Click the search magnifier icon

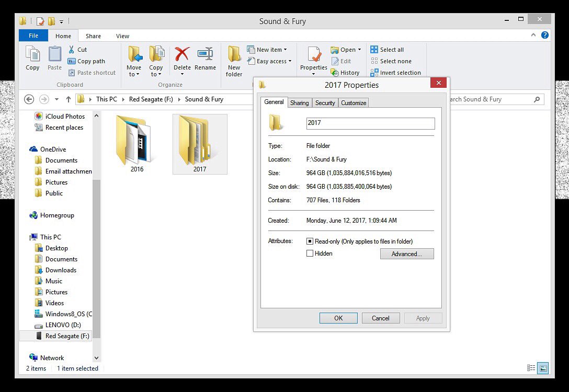coord(537,99)
